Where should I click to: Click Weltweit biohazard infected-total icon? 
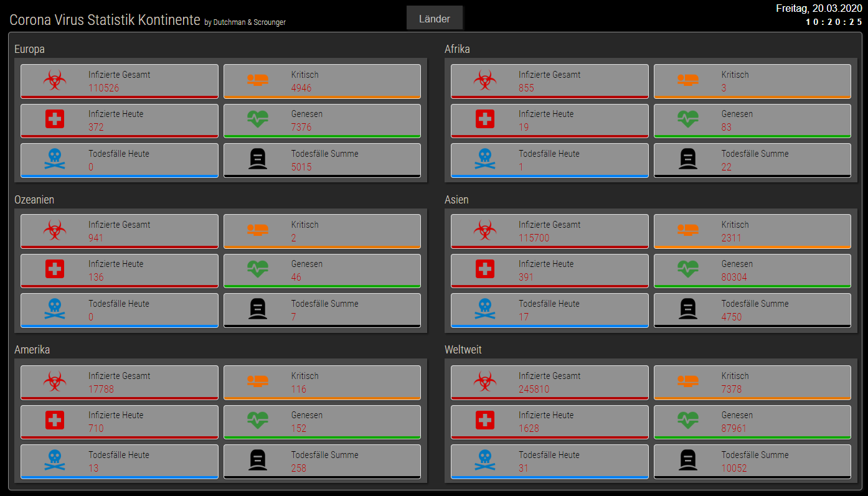[485, 381]
